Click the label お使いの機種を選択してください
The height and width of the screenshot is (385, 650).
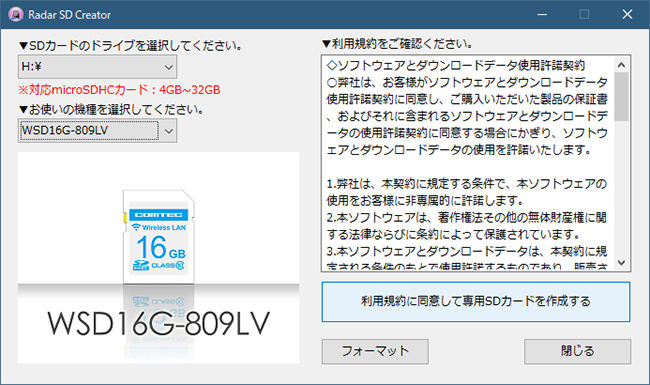tap(112, 109)
